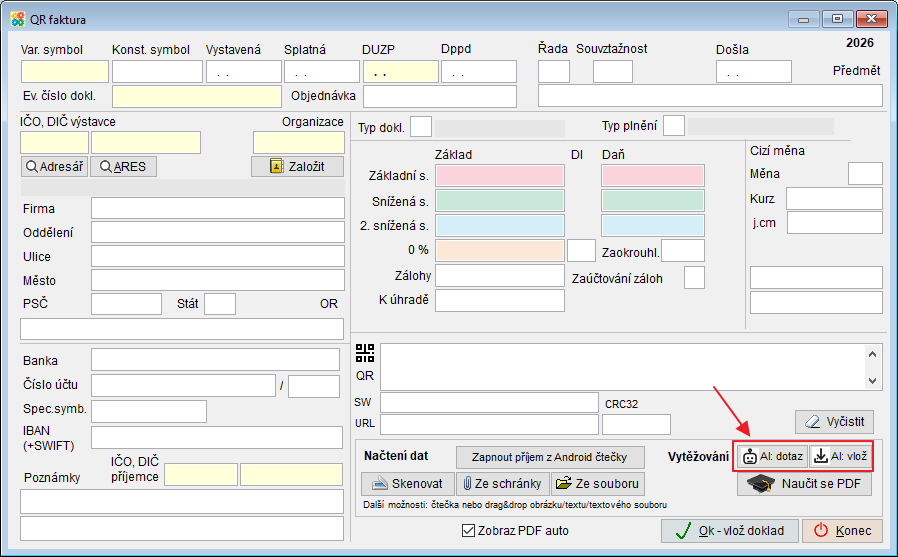Focus the DUZP date field
This screenshot has height=557, width=898.
[x=401, y=72]
